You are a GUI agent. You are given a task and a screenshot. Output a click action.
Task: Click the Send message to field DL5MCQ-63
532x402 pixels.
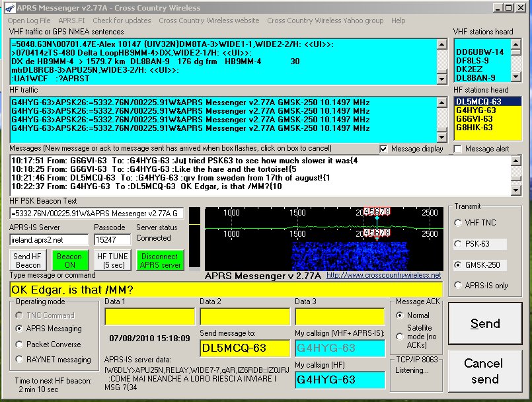[245, 348]
